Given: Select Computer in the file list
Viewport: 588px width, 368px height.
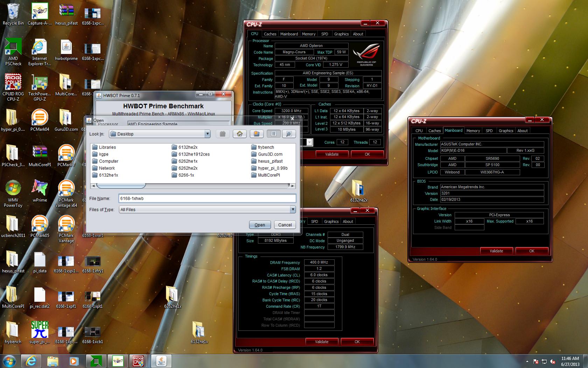Looking at the screenshot, I should [x=105, y=161].
